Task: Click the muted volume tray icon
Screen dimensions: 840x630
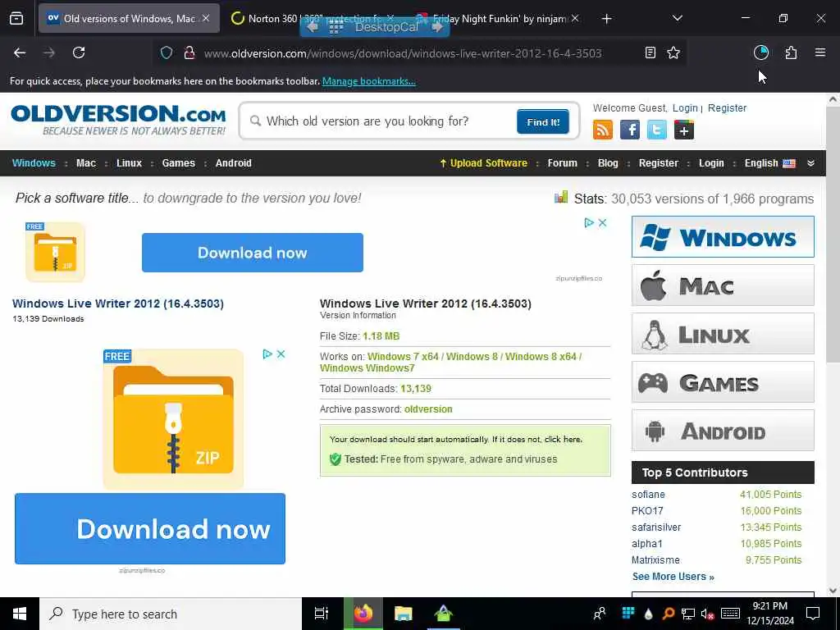Action: [708, 614]
